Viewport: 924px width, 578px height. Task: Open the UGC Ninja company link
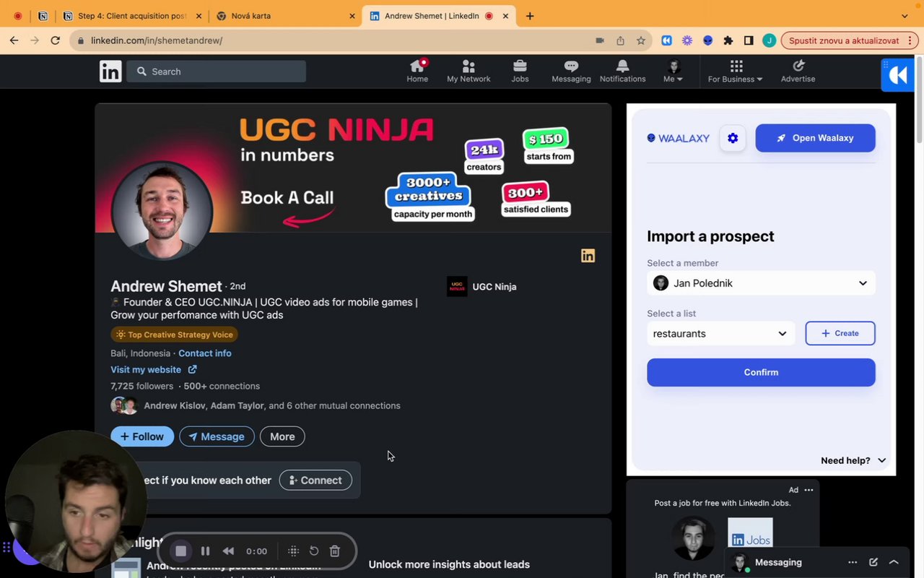point(481,287)
